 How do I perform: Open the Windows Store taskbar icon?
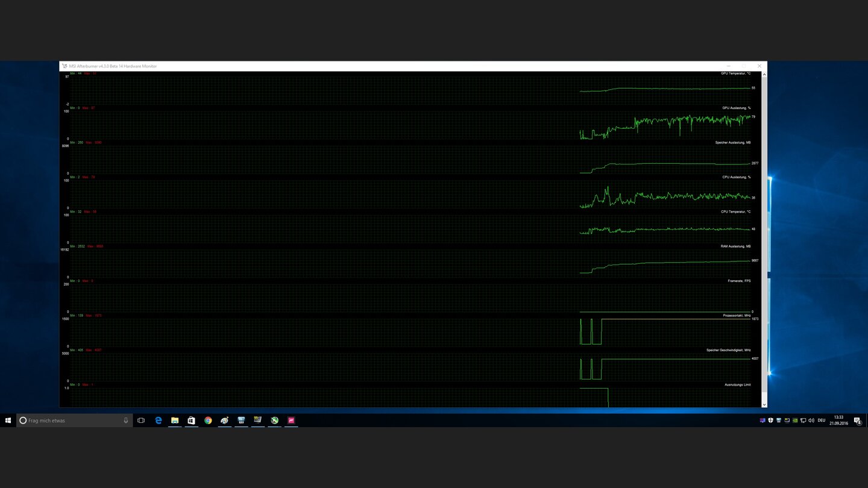coord(191,421)
